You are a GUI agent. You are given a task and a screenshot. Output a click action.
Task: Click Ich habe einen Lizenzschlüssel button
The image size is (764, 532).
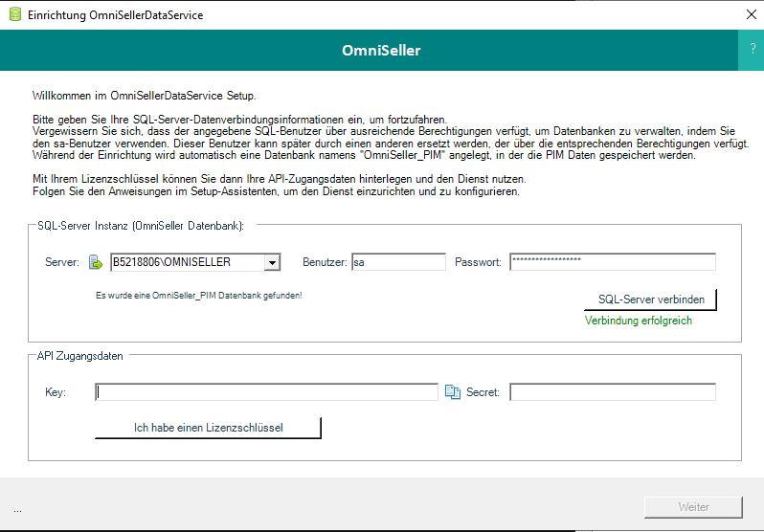point(208,428)
